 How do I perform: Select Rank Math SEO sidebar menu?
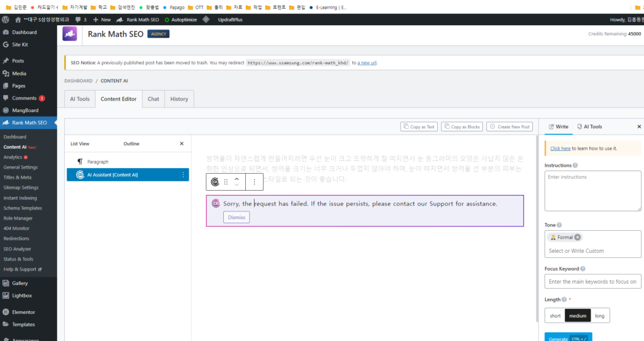coord(28,123)
